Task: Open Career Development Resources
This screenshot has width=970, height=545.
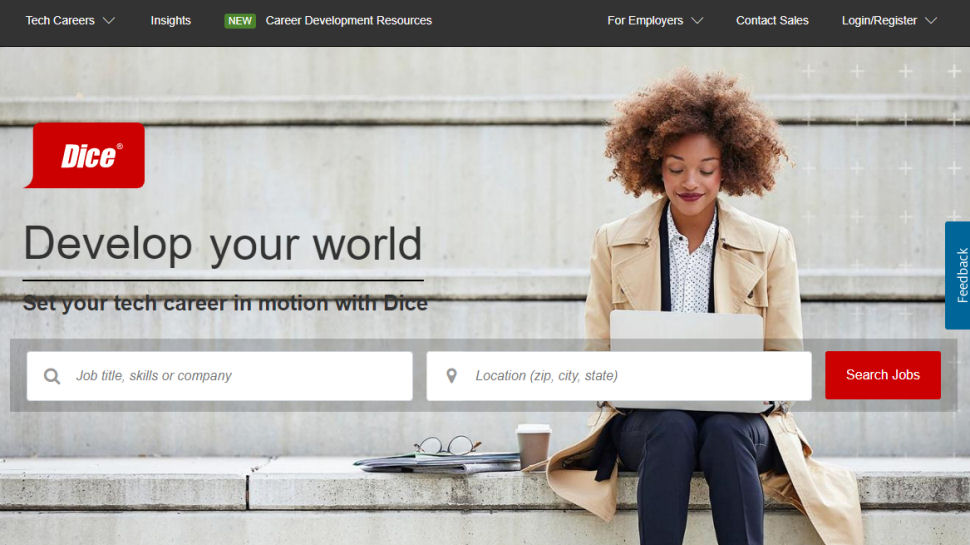Action: (x=348, y=20)
